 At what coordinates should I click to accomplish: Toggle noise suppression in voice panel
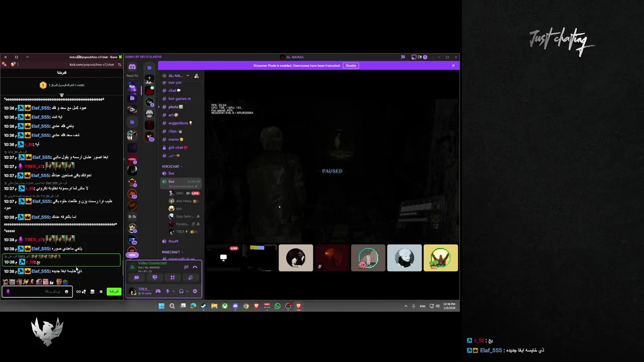[x=186, y=267]
